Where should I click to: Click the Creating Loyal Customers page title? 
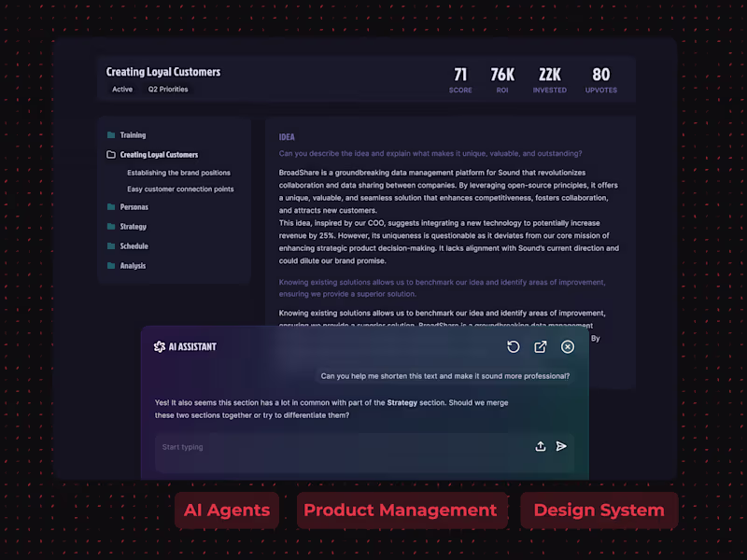162,72
